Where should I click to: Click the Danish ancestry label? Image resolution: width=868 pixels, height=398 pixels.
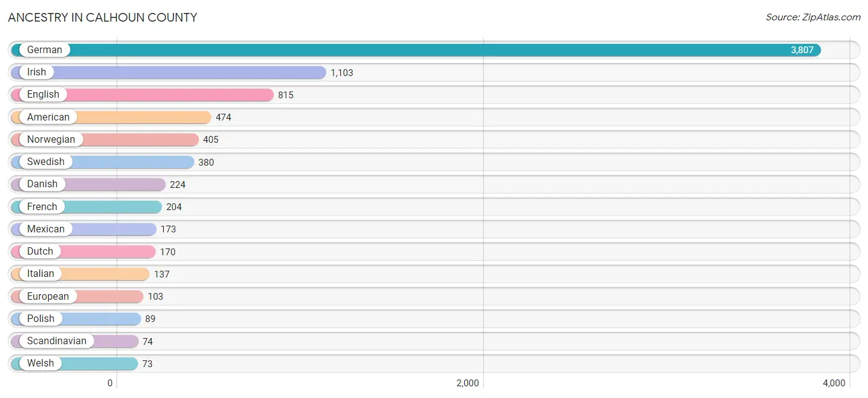pos(42,184)
